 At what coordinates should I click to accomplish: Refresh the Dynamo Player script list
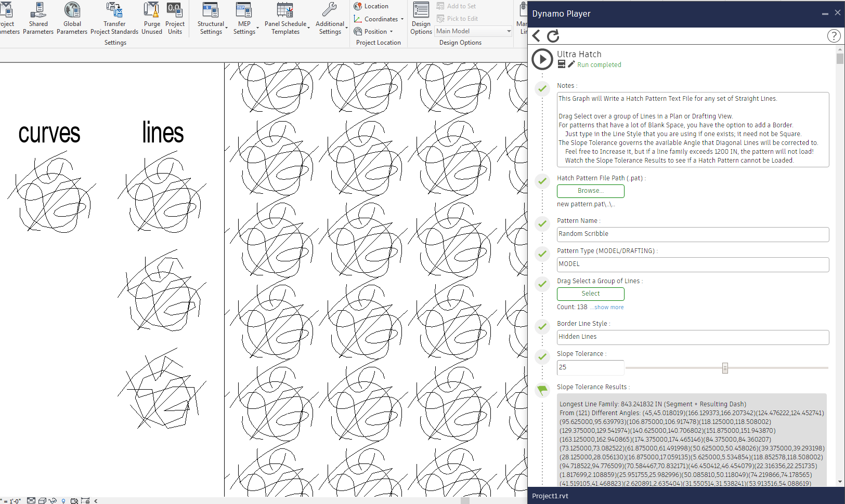tap(553, 36)
